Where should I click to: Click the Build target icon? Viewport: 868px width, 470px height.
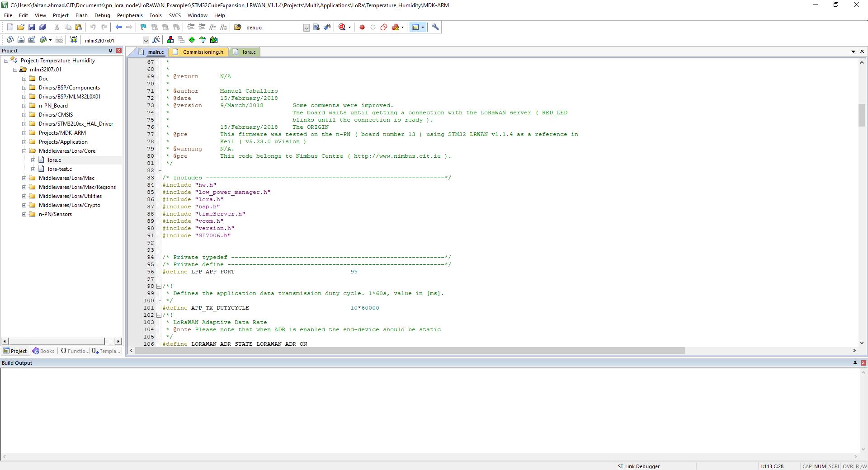click(x=21, y=40)
